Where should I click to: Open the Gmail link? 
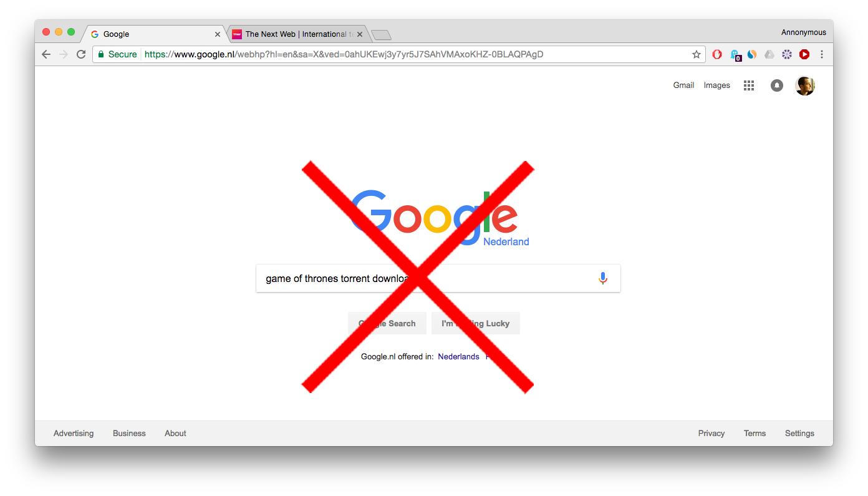click(683, 85)
